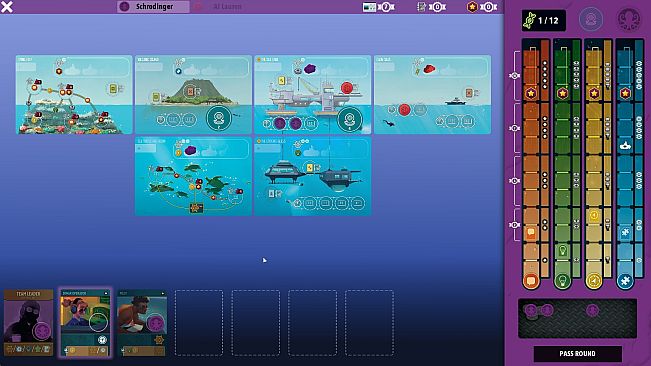The height and width of the screenshot is (366, 651).
Task: Click the yellow card icon on station tile
Action: click(310, 168)
